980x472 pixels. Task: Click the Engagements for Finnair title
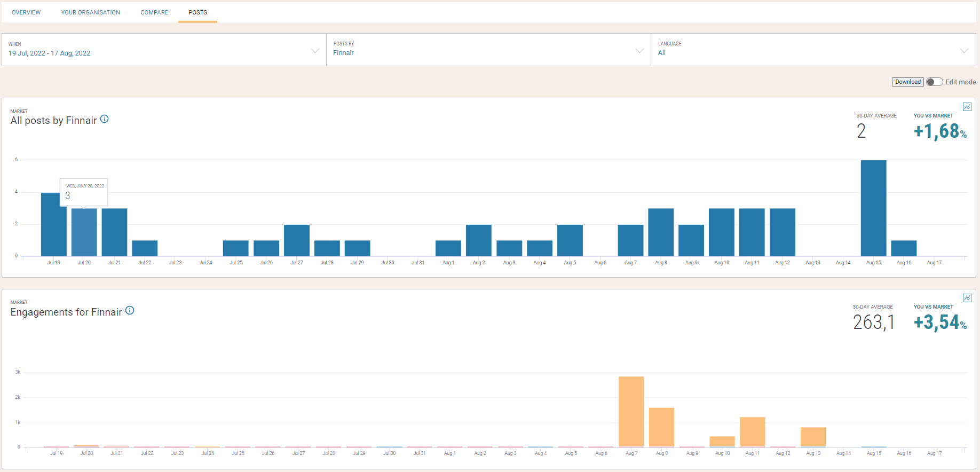coord(66,312)
